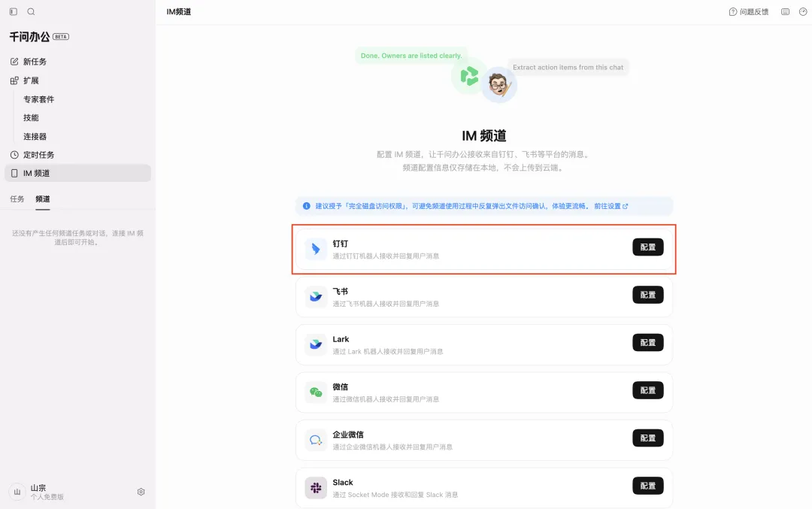Click the 新任务 compose icon
This screenshot has width=812, height=509.
click(x=14, y=62)
